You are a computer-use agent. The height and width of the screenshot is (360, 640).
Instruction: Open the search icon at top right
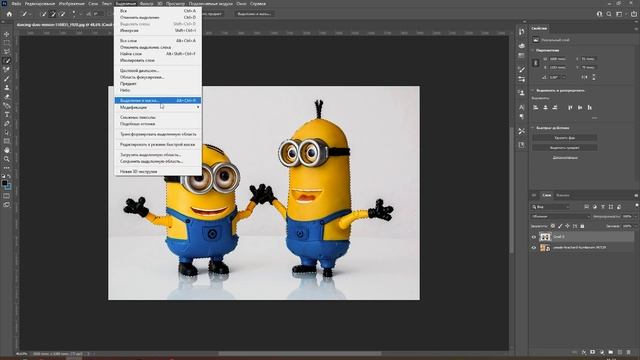609,14
